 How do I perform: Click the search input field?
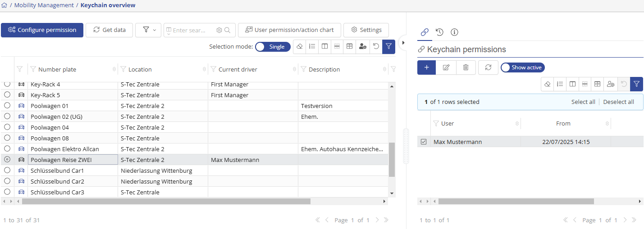(x=189, y=30)
